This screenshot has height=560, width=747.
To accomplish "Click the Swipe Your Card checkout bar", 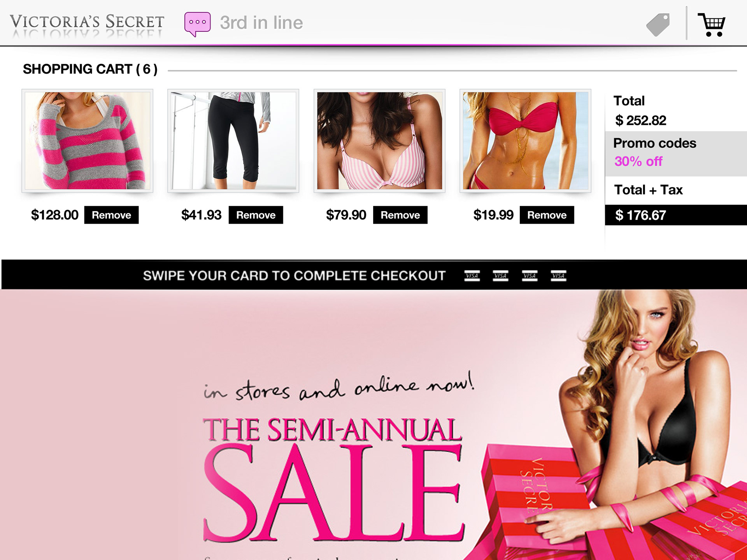I will coord(374,275).
